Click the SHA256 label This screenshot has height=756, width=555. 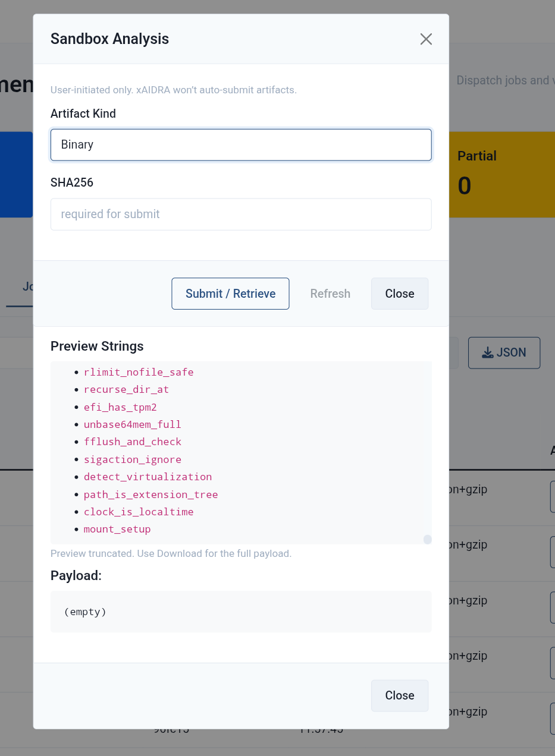point(72,182)
